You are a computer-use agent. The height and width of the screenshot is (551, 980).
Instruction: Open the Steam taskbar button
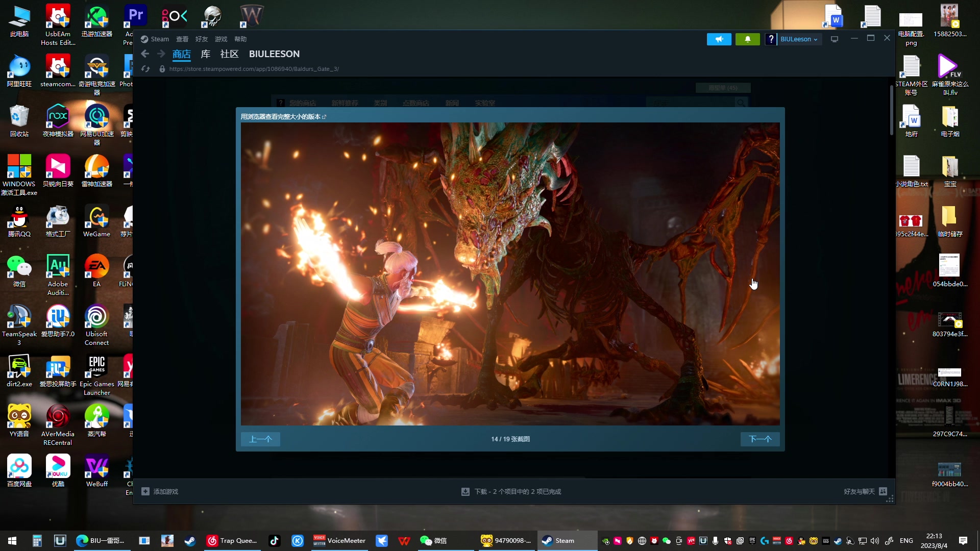567,541
